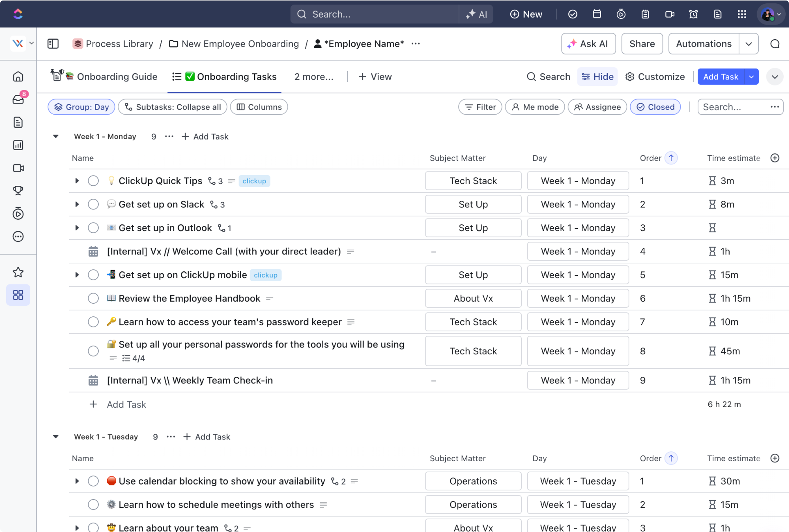Image resolution: width=789 pixels, height=532 pixels.
Task: Open the 2 more views tab
Action: pos(313,77)
